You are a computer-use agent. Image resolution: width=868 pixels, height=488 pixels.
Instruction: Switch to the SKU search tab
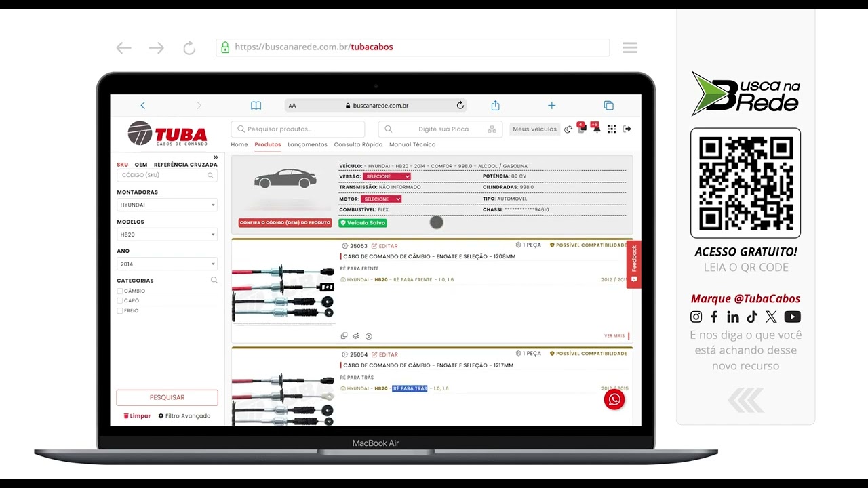click(122, 165)
